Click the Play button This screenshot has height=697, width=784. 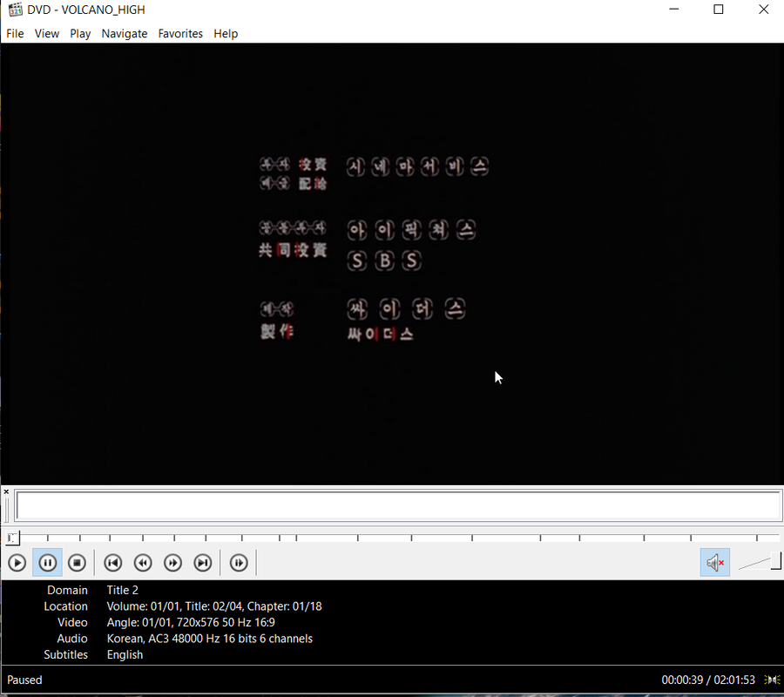tap(17, 563)
